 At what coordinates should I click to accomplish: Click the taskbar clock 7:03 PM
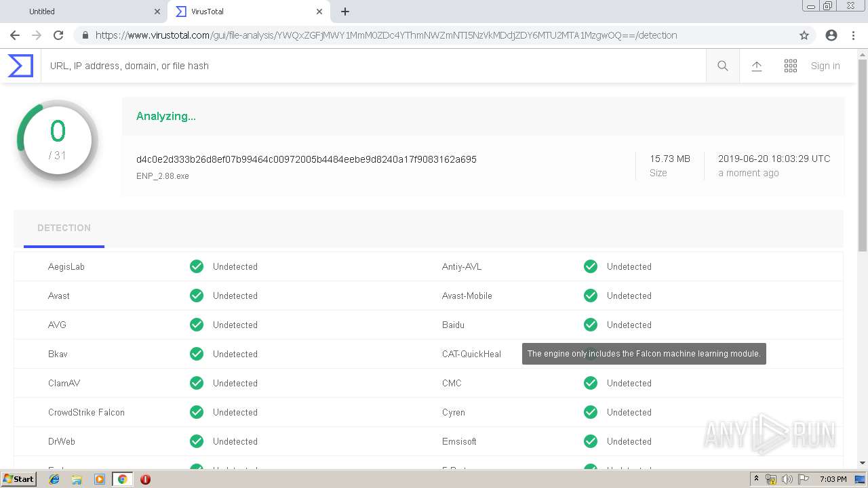click(x=833, y=479)
